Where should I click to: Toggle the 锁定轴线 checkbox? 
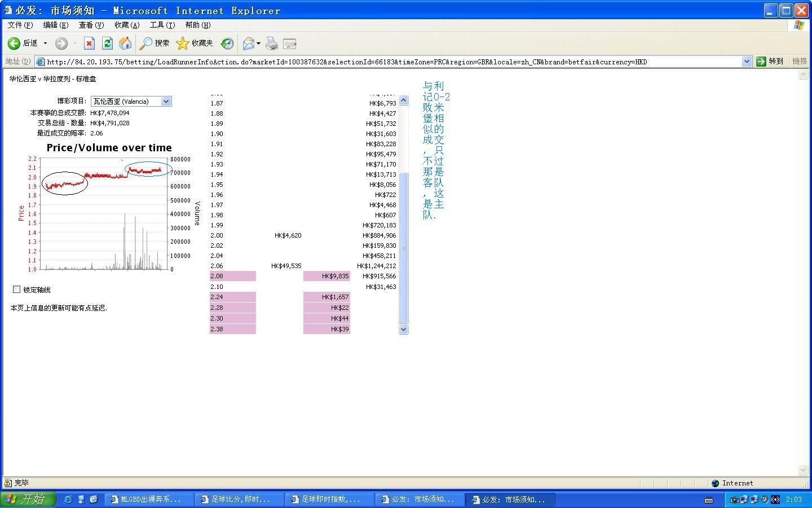(x=17, y=290)
